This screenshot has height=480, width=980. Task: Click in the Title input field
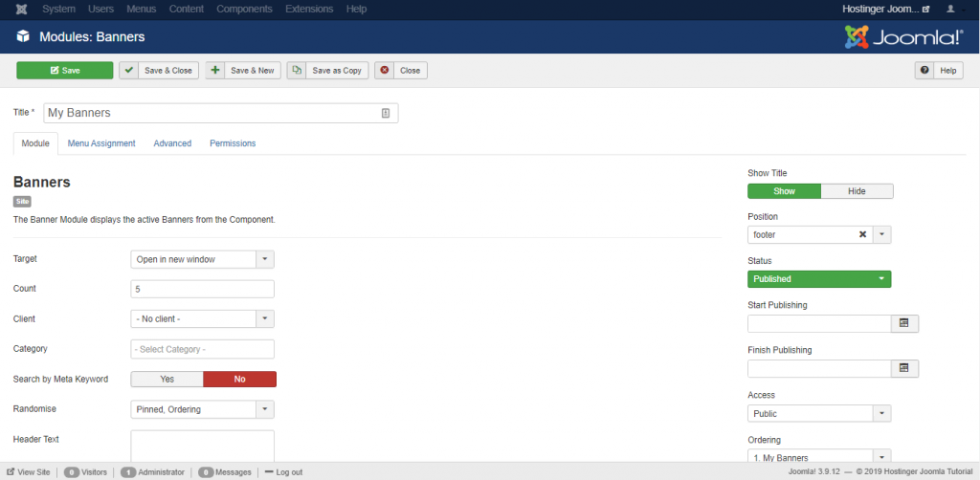tap(221, 113)
